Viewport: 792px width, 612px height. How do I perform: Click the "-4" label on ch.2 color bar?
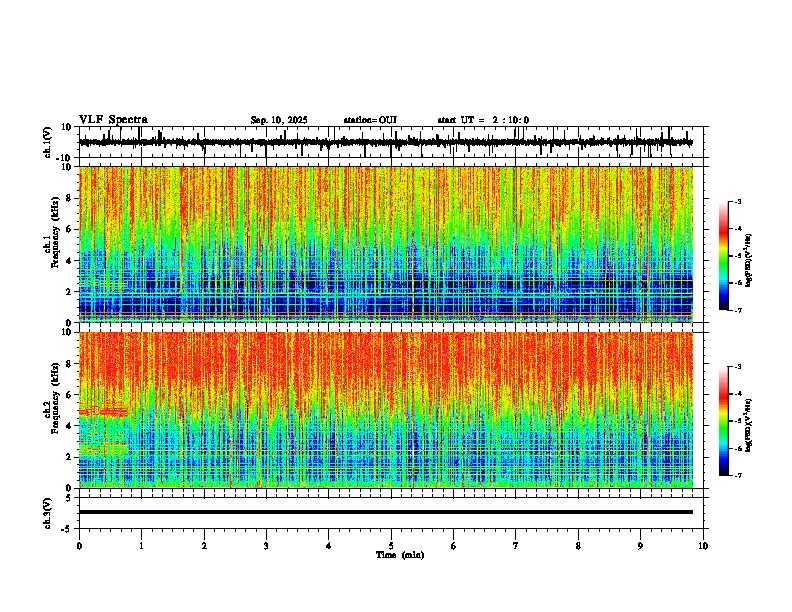point(737,394)
